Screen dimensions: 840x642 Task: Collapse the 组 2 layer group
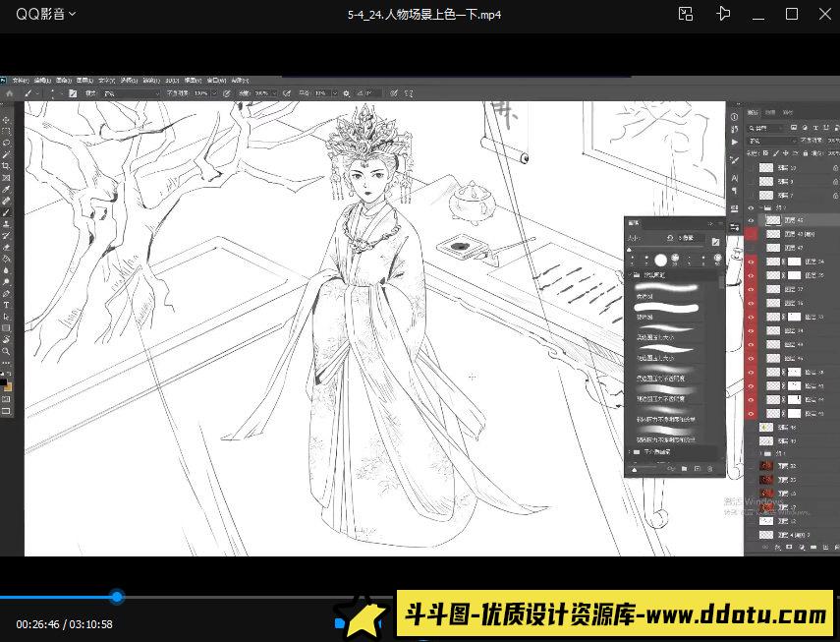760,207
